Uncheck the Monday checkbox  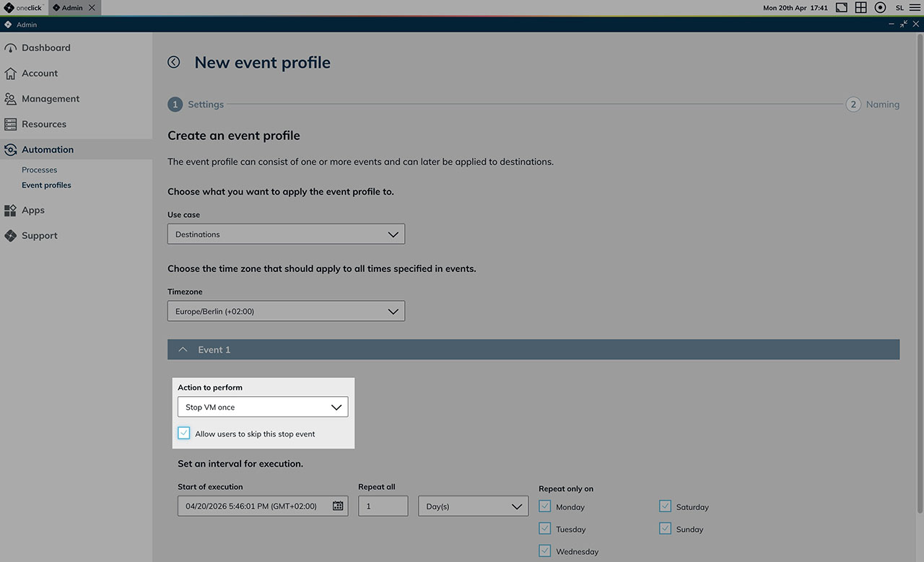[545, 506]
